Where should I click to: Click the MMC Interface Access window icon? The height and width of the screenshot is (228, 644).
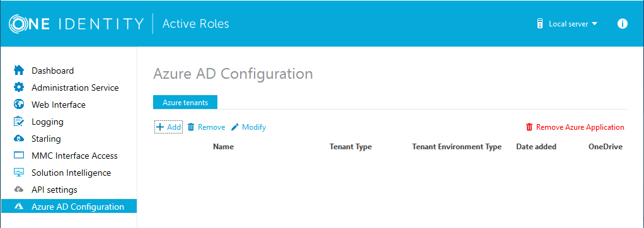click(19, 156)
